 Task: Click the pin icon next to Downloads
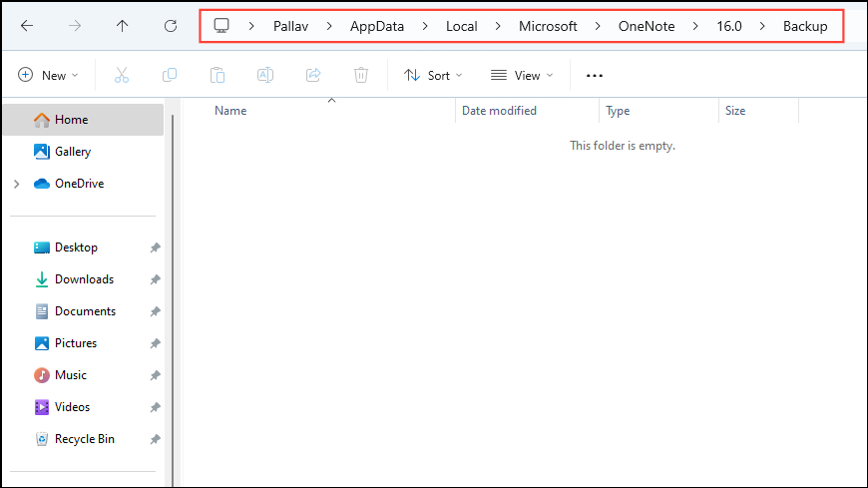tap(155, 279)
